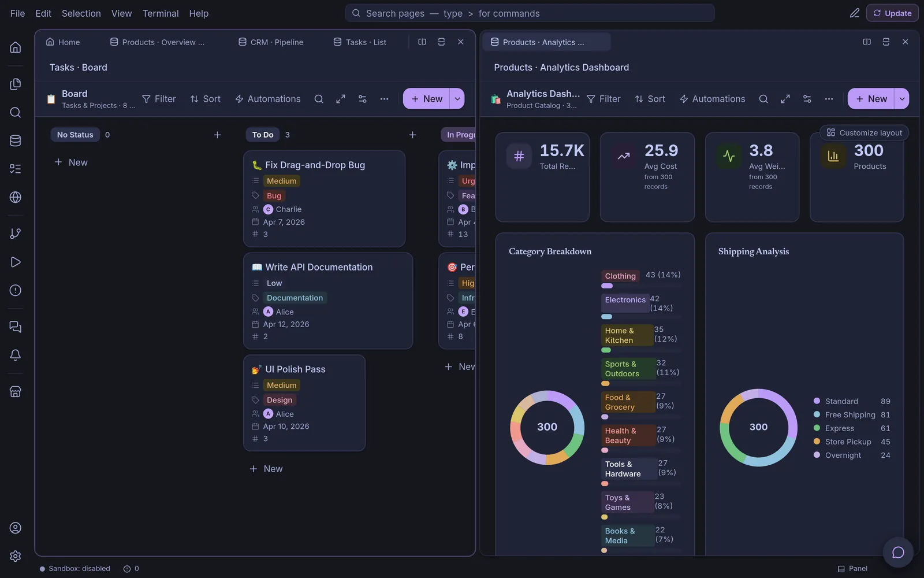
Task: Open view settings sliders in Analytics Dashboard toolbar
Action: (x=807, y=99)
